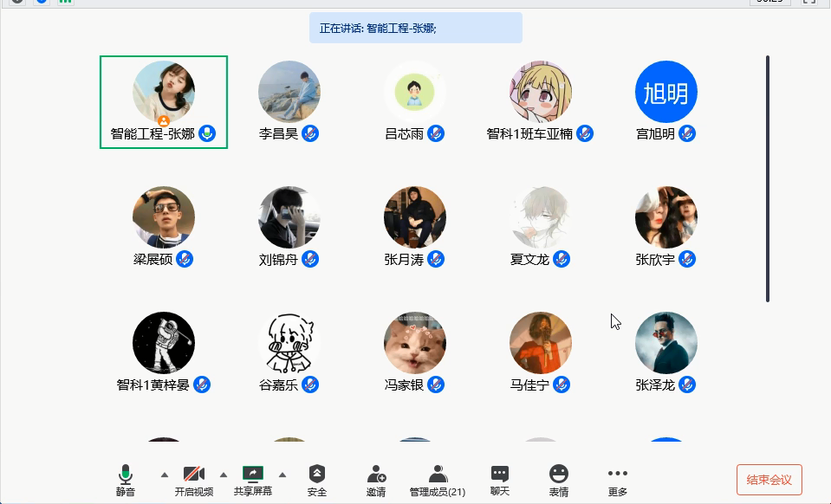
Task: Click the name text 谷嘉乐
Action: 279,384
